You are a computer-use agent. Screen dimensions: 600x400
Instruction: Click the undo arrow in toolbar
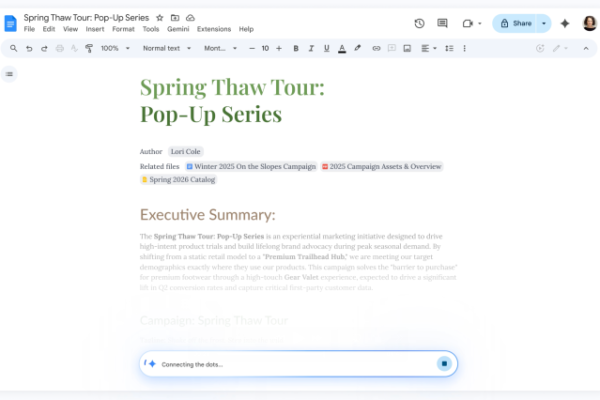click(29, 48)
